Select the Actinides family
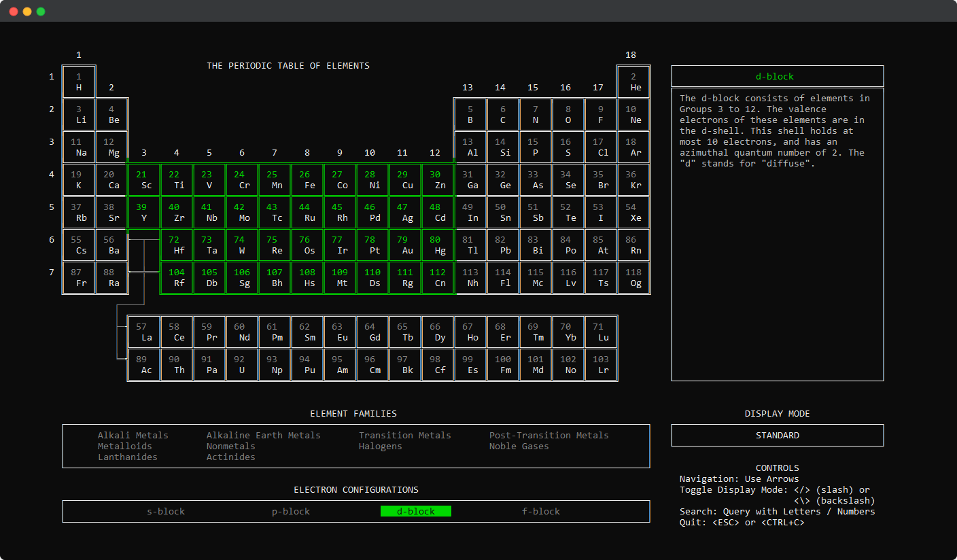This screenshot has height=560, width=957. pyautogui.click(x=231, y=457)
